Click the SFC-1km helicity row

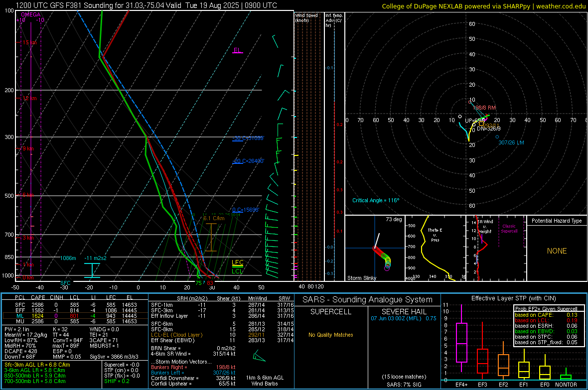tap(222, 305)
